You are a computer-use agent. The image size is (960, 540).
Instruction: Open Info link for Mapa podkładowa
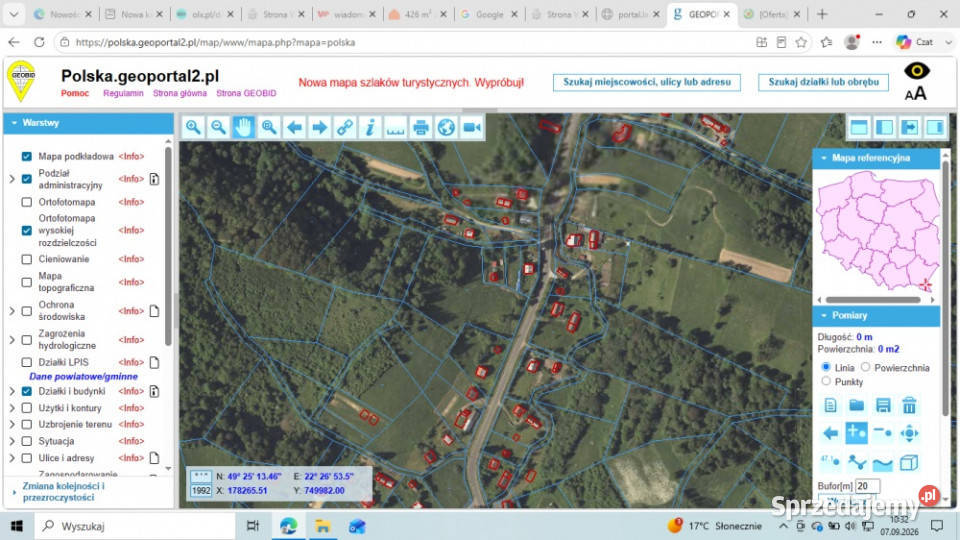pos(131,156)
